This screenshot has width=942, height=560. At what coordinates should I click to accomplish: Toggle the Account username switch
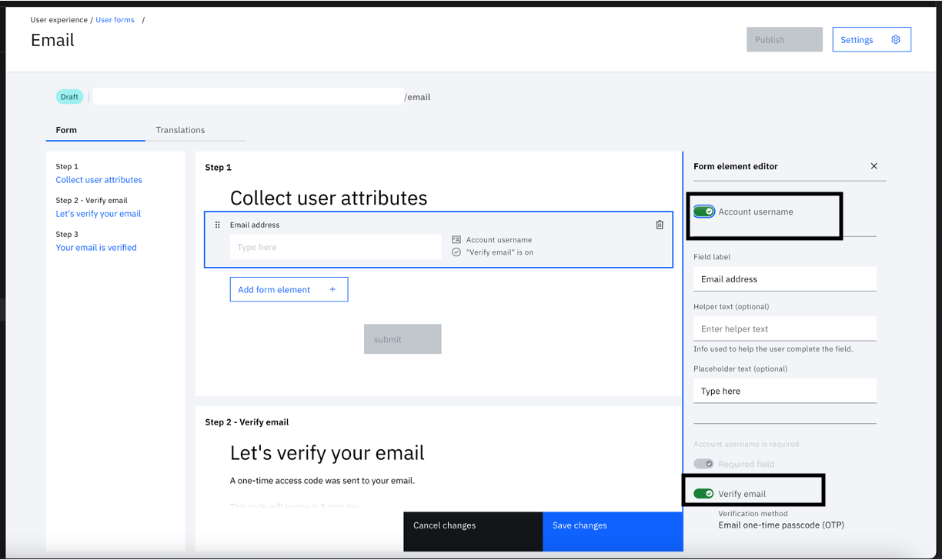pyautogui.click(x=703, y=212)
